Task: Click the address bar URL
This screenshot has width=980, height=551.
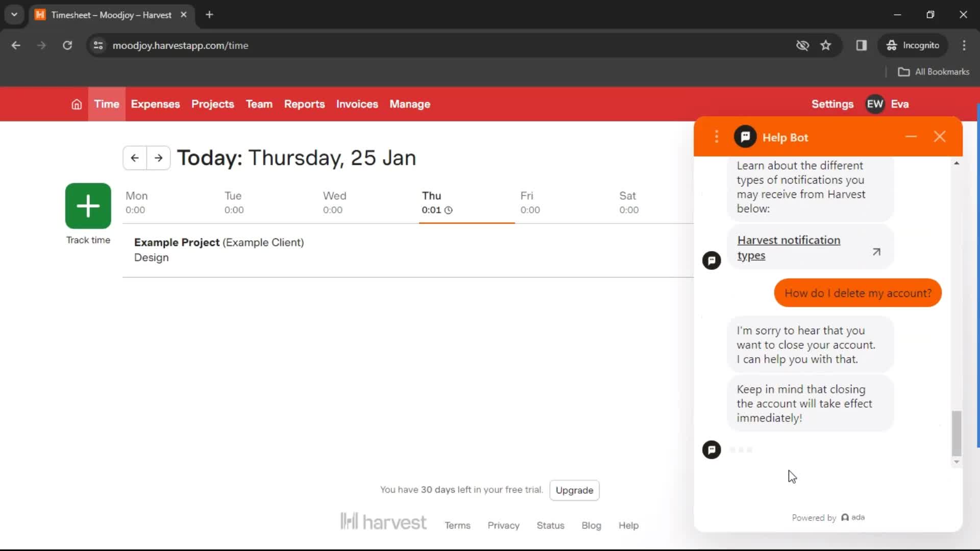Action: coord(180,45)
